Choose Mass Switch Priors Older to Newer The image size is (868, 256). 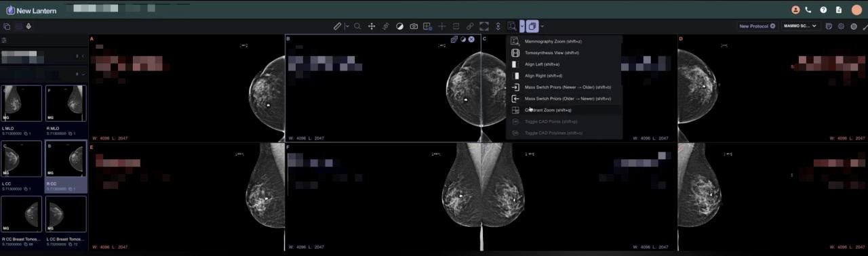564,99
